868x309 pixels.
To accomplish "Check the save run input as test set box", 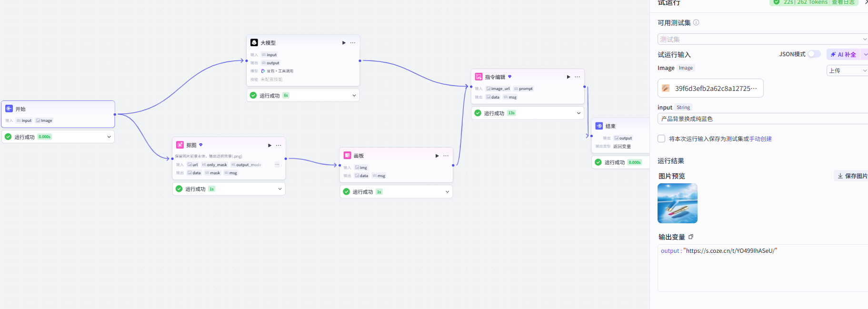I will [661, 139].
